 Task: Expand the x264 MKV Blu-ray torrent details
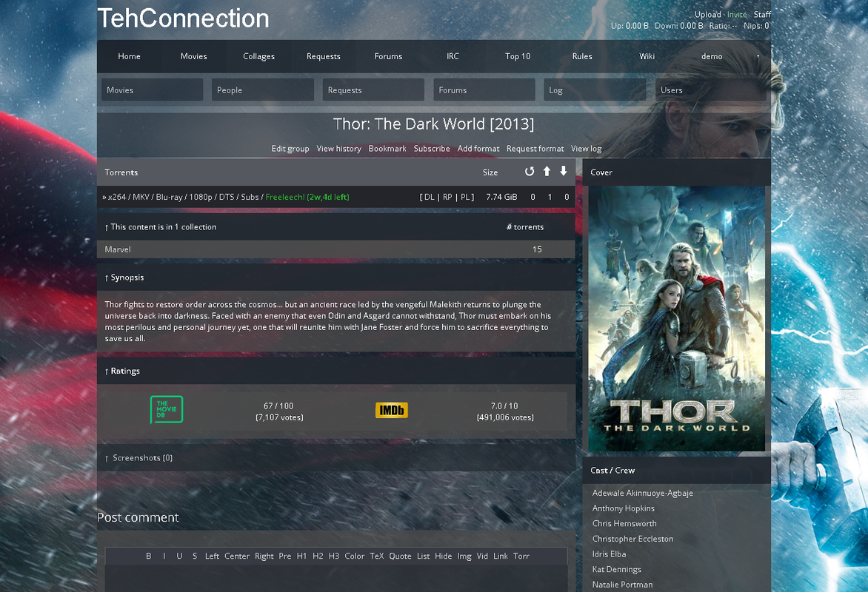(x=183, y=197)
